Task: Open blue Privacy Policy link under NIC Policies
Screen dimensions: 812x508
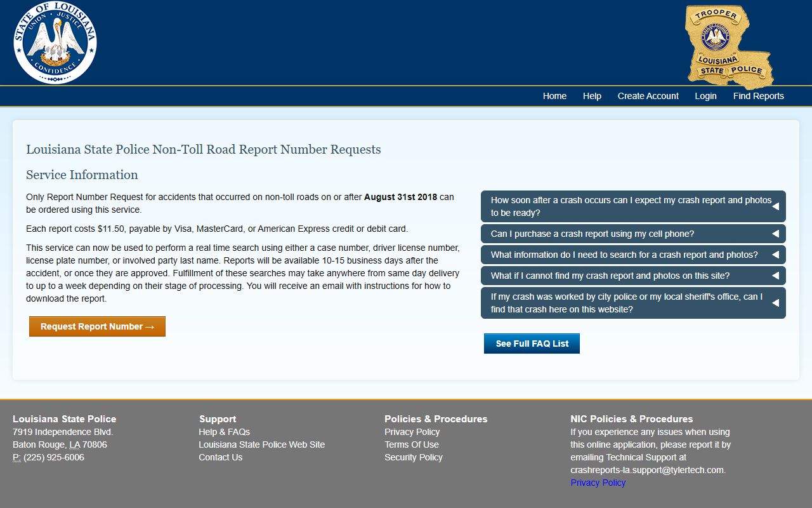Action: click(598, 483)
